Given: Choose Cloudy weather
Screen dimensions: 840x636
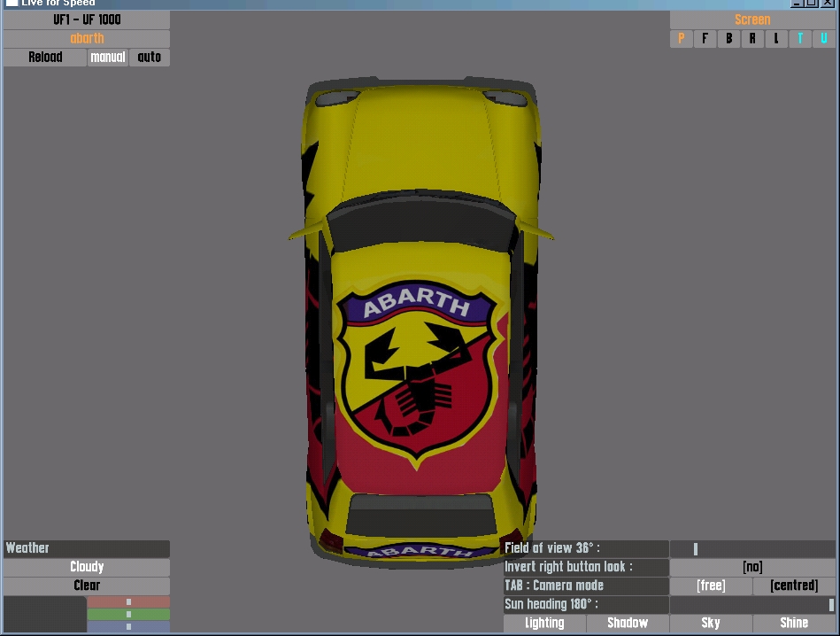Looking at the screenshot, I should click(87, 567).
